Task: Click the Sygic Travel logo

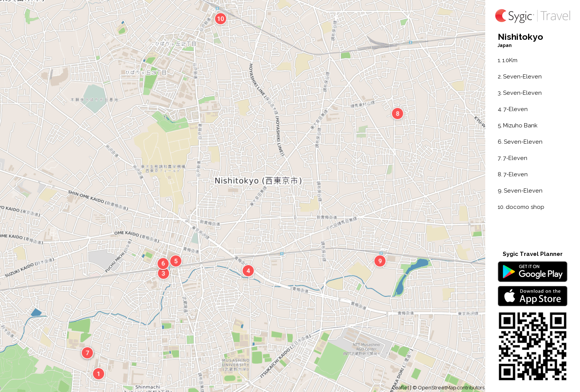Action: coord(532,16)
